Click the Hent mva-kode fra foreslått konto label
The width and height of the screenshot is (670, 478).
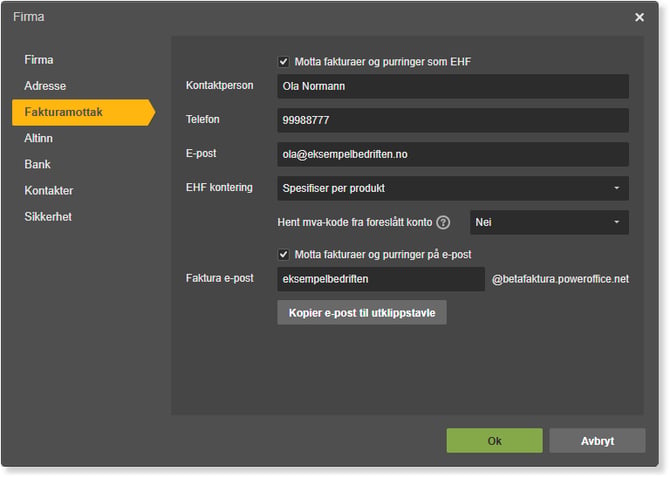[355, 222]
